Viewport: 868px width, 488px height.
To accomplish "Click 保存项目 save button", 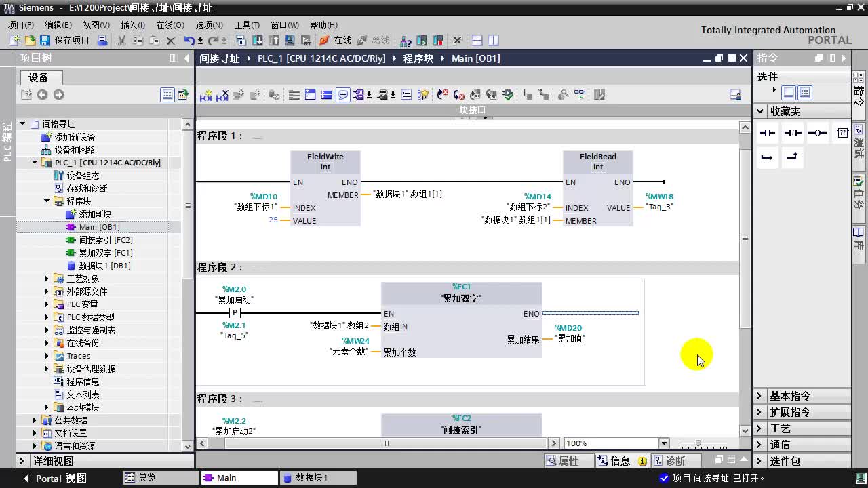I will (x=64, y=41).
